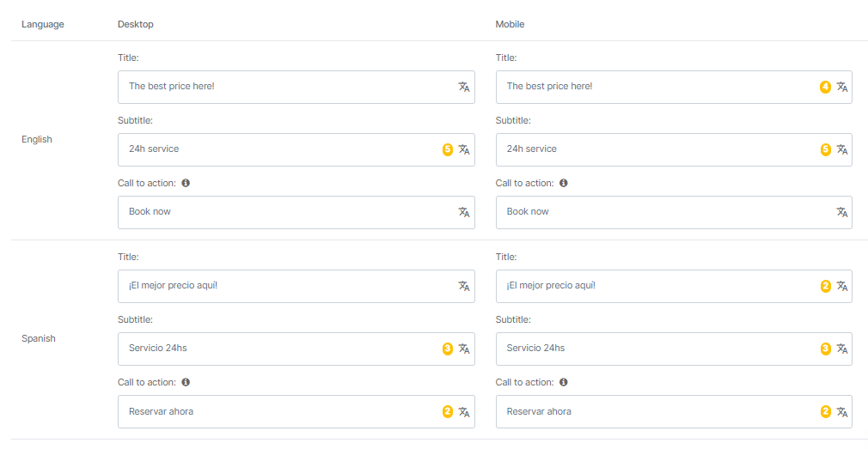Focus the English desktop Title input field

pyautogui.click(x=284, y=87)
